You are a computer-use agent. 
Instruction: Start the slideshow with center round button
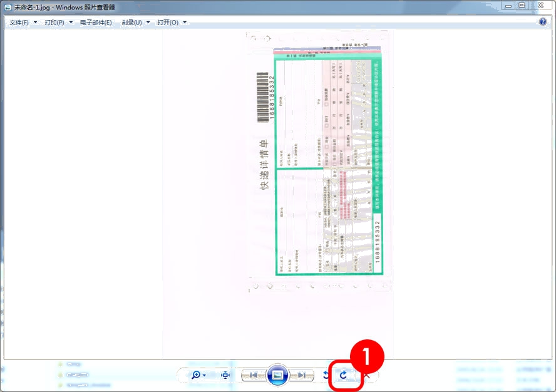tap(277, 375)
